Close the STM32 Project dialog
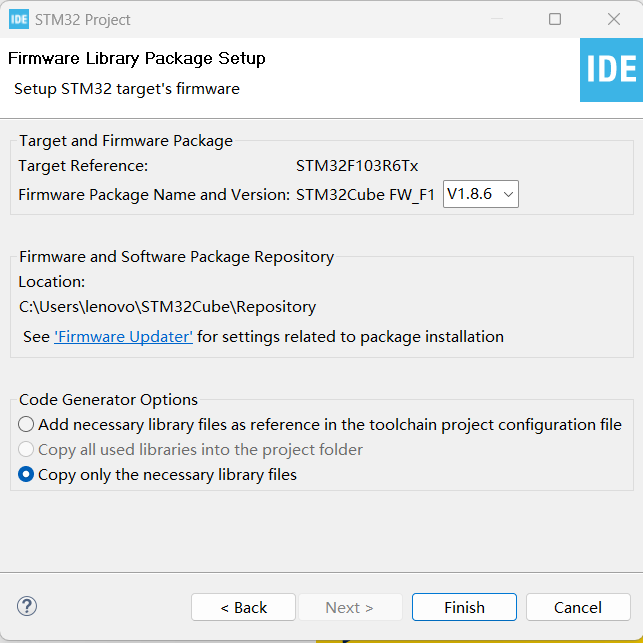The image size is (643, 643). [614, 19]
